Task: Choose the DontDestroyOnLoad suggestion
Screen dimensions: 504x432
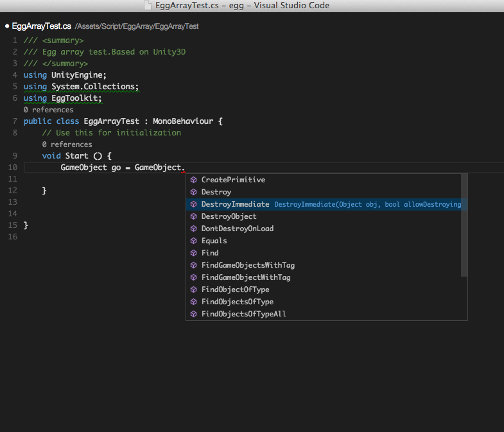Action: click(324, 229)
